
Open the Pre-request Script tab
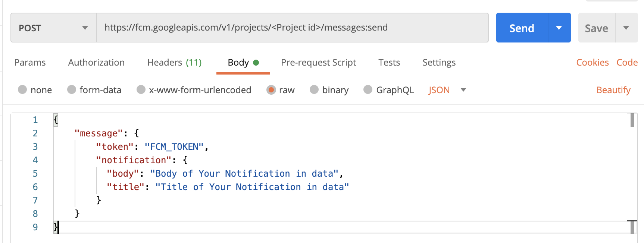coord(318,63)
